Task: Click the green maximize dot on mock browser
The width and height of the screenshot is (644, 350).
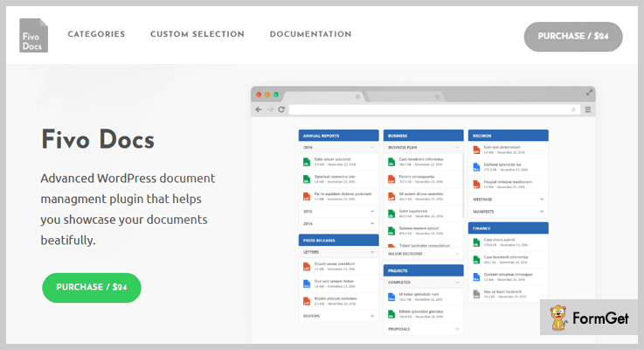Action: (276, 94)
